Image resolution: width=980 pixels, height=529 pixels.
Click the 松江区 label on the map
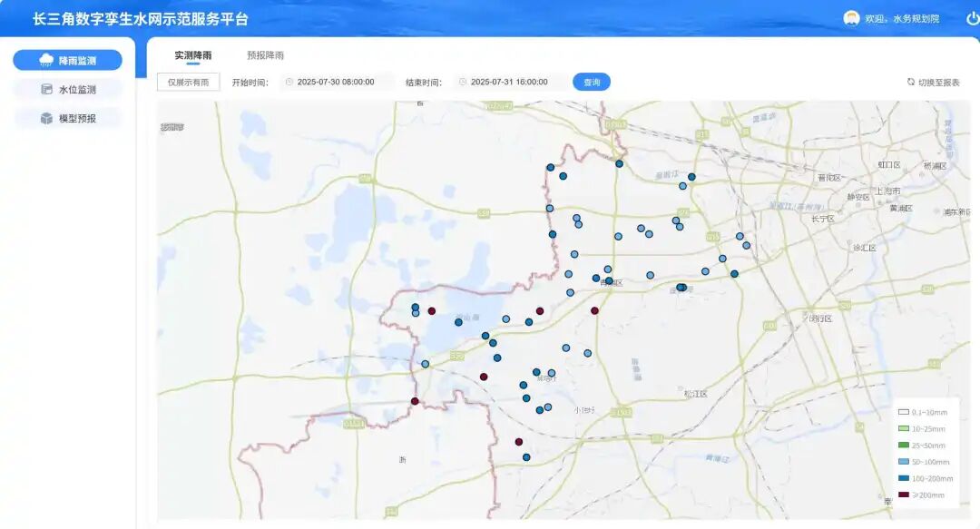click(696, 394)
